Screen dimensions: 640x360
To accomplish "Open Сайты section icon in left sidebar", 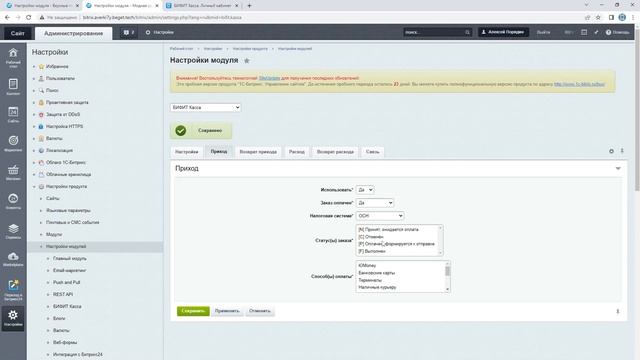I will pyautogui.click(x=13, y=115).
